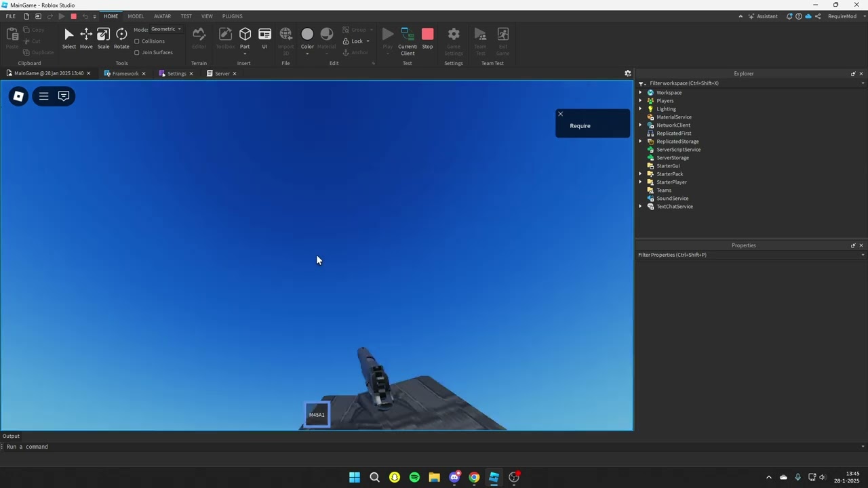
Task: Toggle the Collisions checkbox
Action: [137, 41]
